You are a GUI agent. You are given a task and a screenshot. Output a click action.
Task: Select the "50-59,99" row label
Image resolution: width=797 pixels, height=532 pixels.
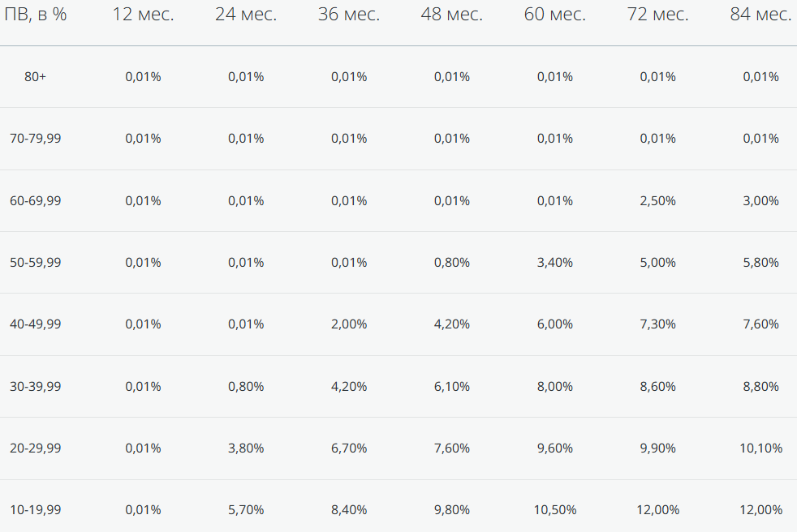pos(35,263)
